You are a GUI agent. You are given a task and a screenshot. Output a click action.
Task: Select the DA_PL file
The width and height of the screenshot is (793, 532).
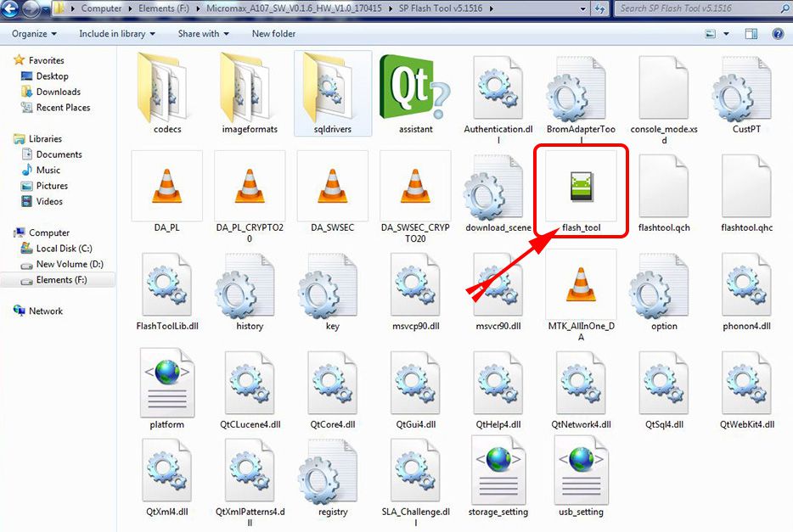[167, 192]
